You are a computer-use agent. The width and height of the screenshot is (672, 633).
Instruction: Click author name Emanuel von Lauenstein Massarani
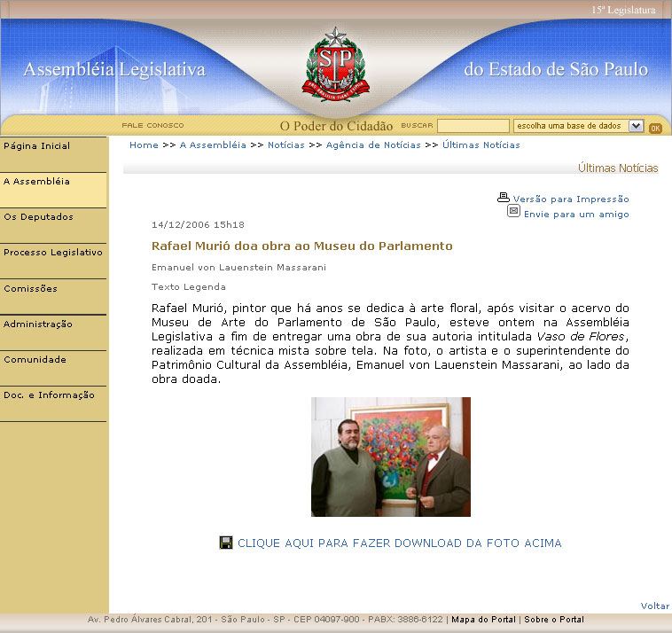[x=238, y=268]
